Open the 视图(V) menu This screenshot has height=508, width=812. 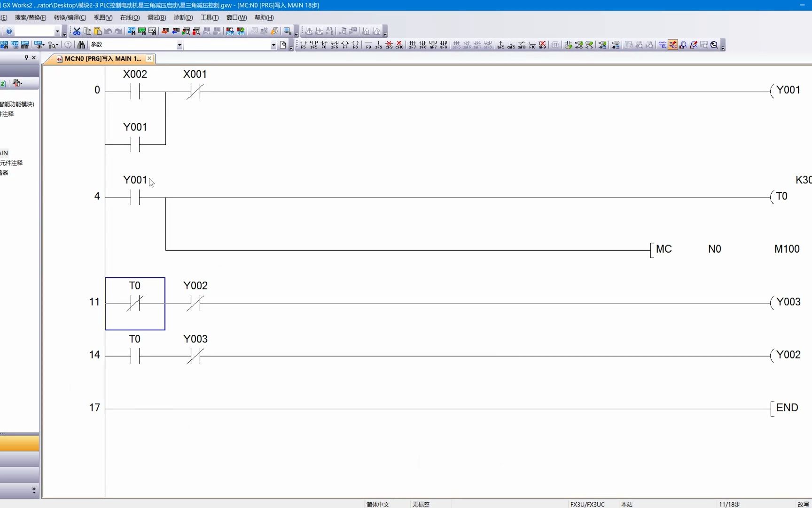[103, 17]
